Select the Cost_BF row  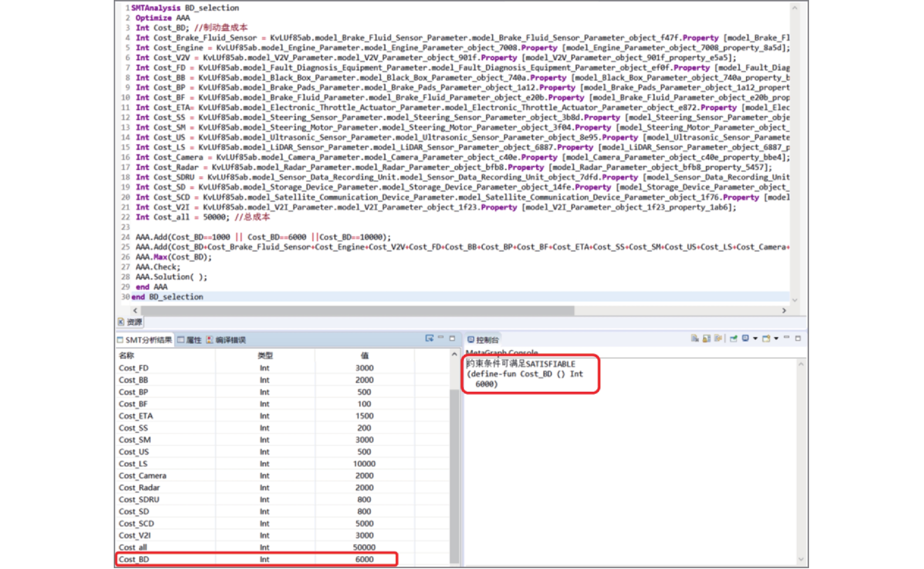[x=282, y=404]
